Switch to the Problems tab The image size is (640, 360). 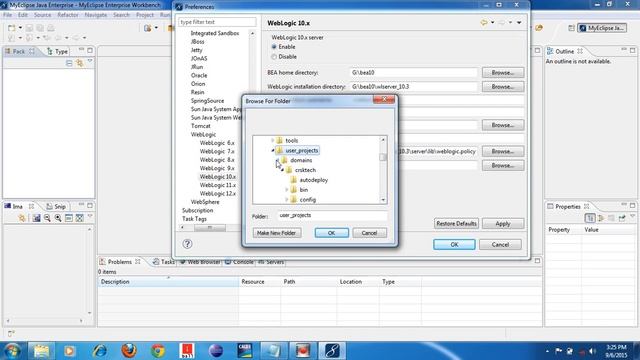120,262
